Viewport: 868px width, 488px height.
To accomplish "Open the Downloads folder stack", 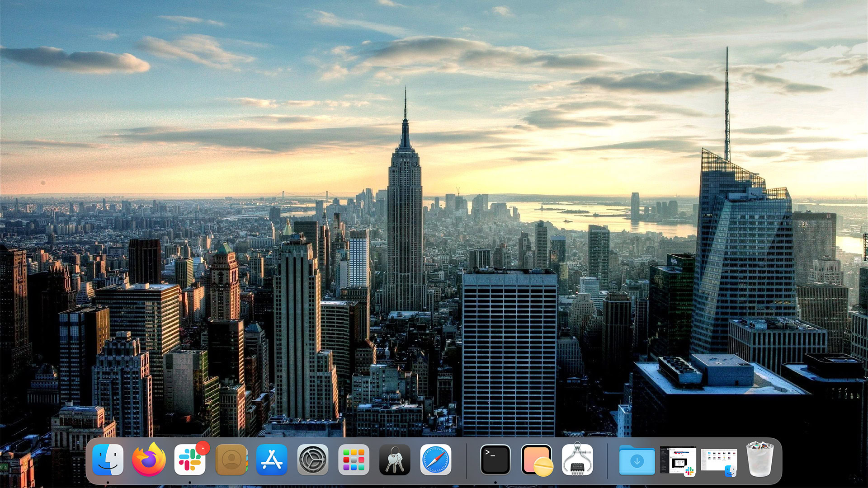I will coord(637,460).
